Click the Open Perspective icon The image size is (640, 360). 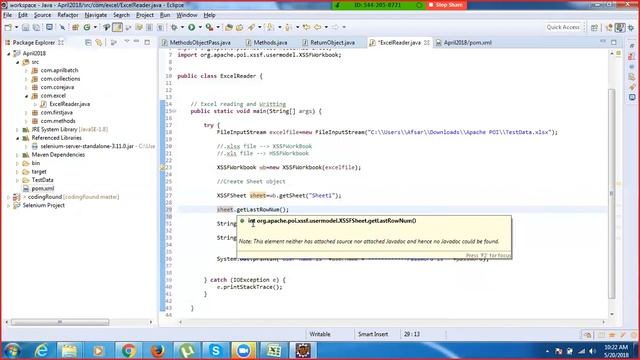point(594,27)
